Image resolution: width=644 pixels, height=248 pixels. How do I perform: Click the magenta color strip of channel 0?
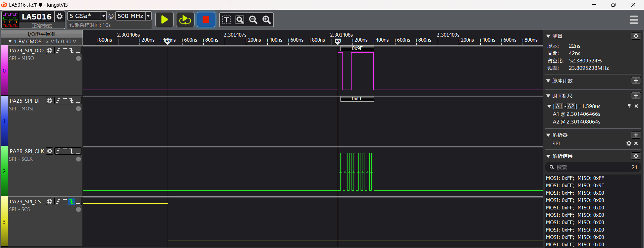[x=4, y=70]
